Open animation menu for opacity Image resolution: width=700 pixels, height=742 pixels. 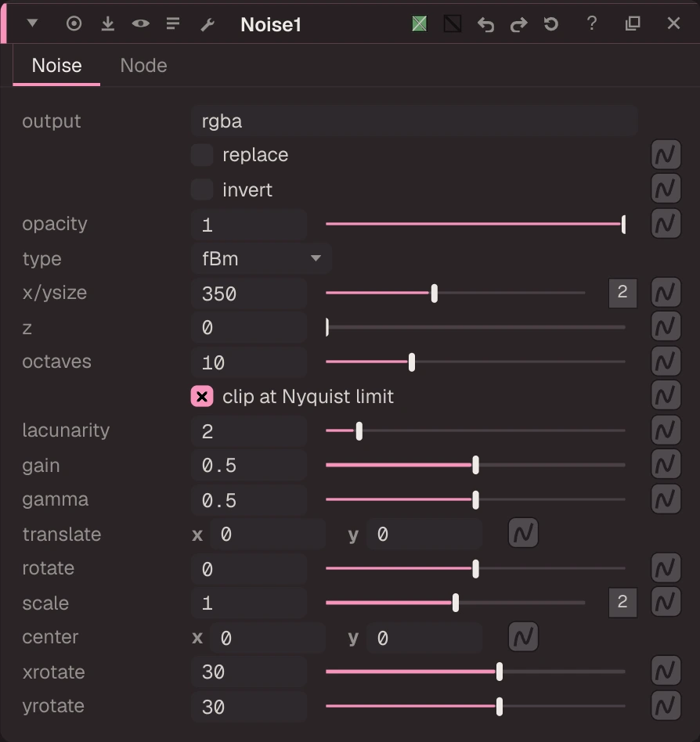coord(666,224)
